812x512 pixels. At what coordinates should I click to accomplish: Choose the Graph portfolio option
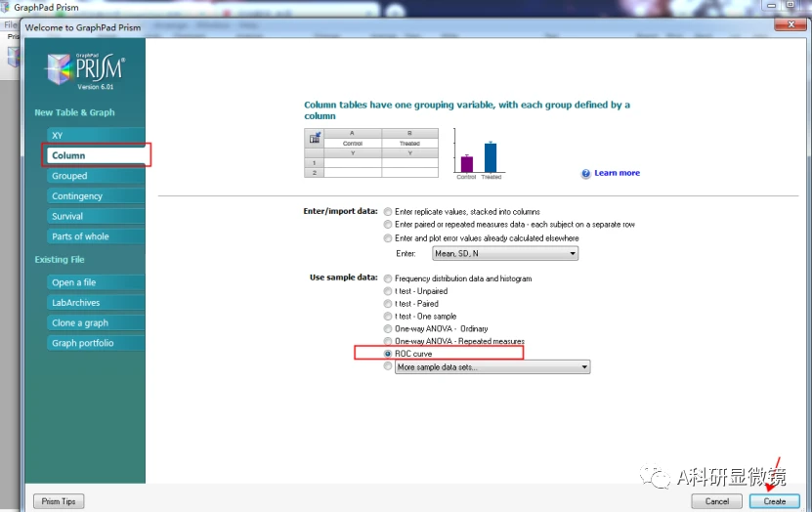click(96, 343)
